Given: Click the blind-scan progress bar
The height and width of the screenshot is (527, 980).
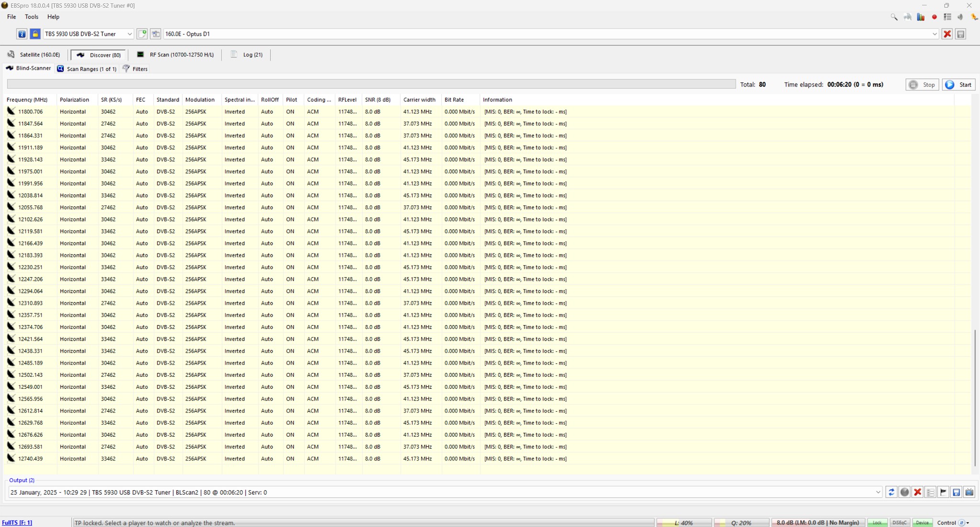Looking at the screenshot, I should pos(371,85).
